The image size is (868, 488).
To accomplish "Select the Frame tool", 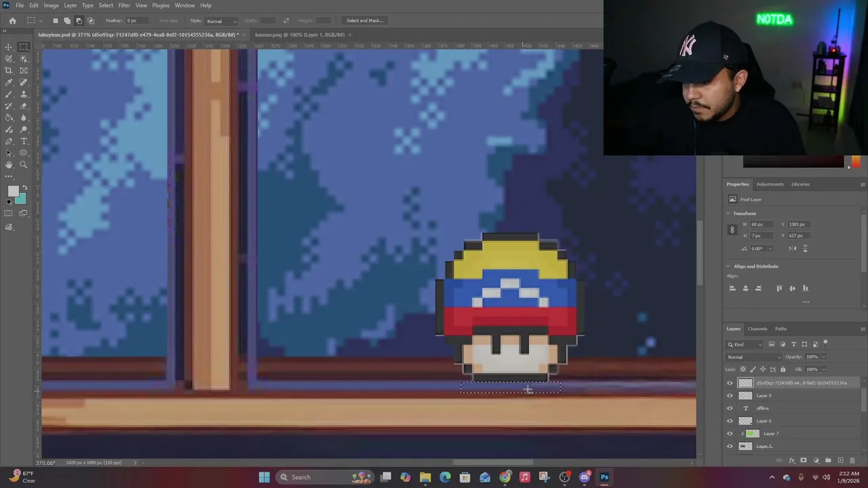I will pos(24,70).
